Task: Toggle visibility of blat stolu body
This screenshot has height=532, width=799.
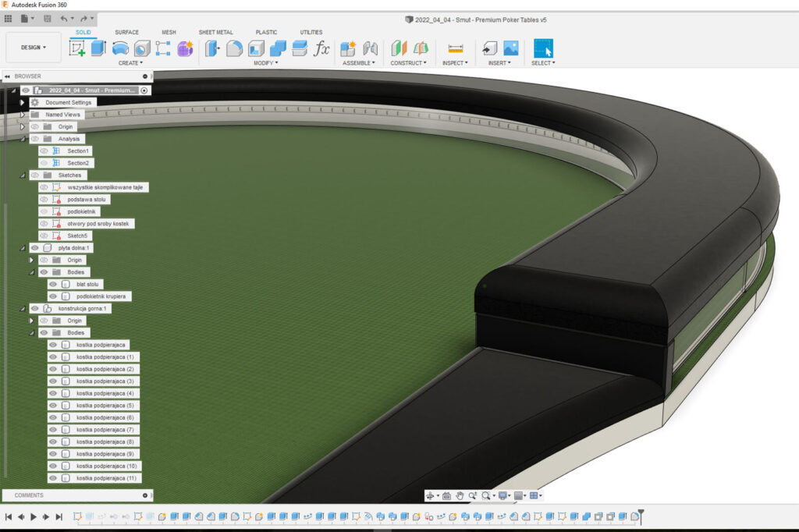Action: coord(53,284)
